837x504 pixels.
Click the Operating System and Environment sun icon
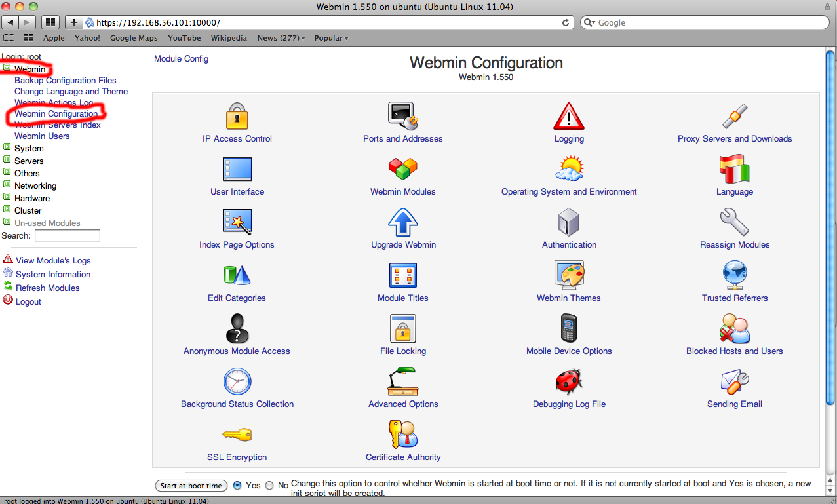coord(568,169)
